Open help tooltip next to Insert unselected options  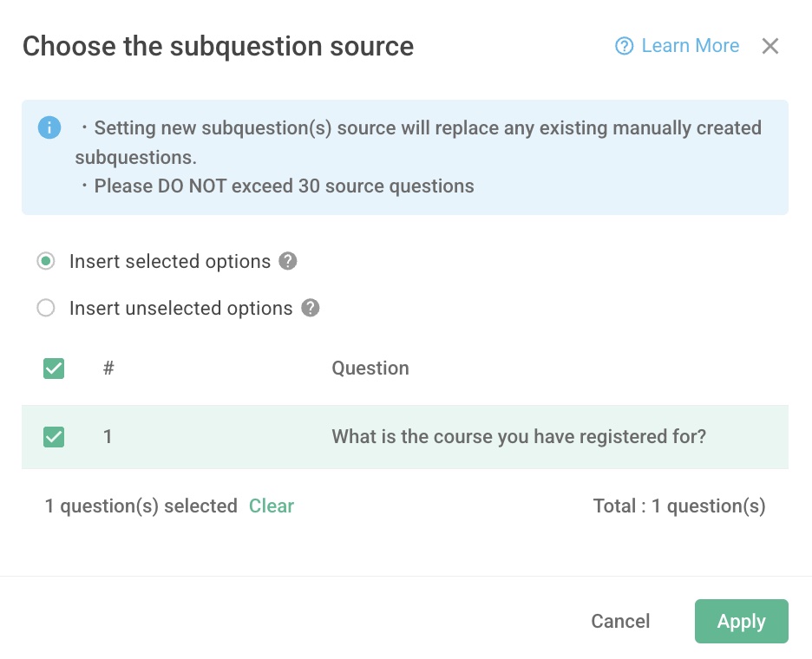311,308
